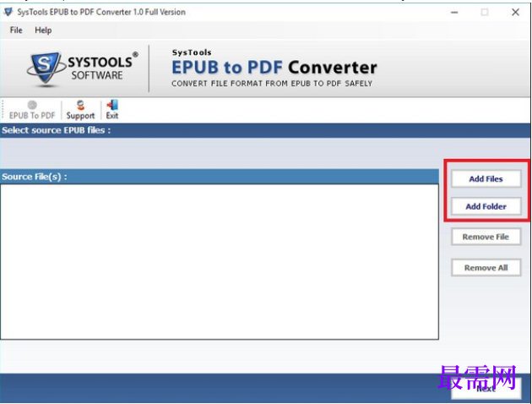The image size is (532, 404).
Task: Click the 'Source File(s) :' header
Action: (x=35, y=177)
